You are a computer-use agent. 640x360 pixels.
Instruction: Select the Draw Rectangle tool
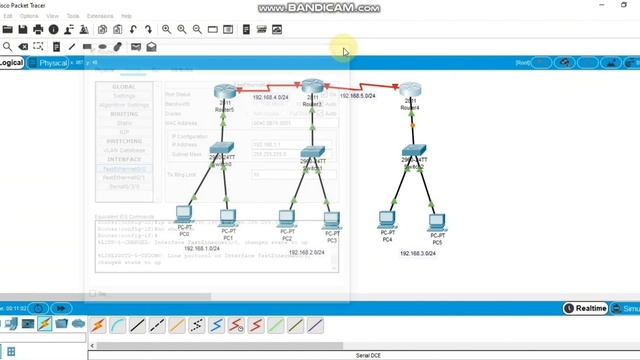coord(87,47)
